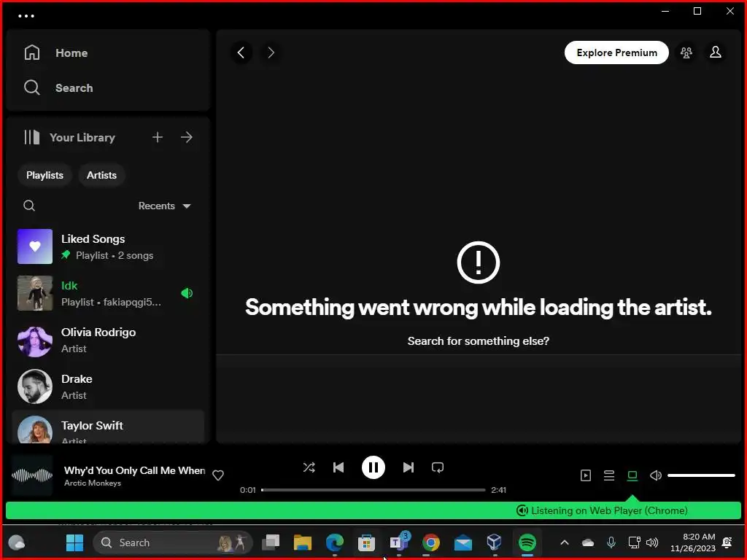
Task: Open the weather widget on taskbar
Action: coord(17,542)
